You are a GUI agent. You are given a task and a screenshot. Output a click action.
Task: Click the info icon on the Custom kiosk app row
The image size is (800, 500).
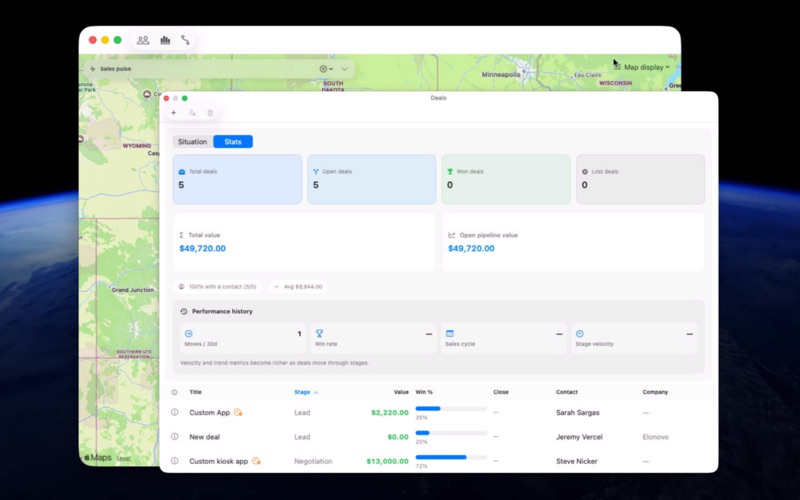174,461
